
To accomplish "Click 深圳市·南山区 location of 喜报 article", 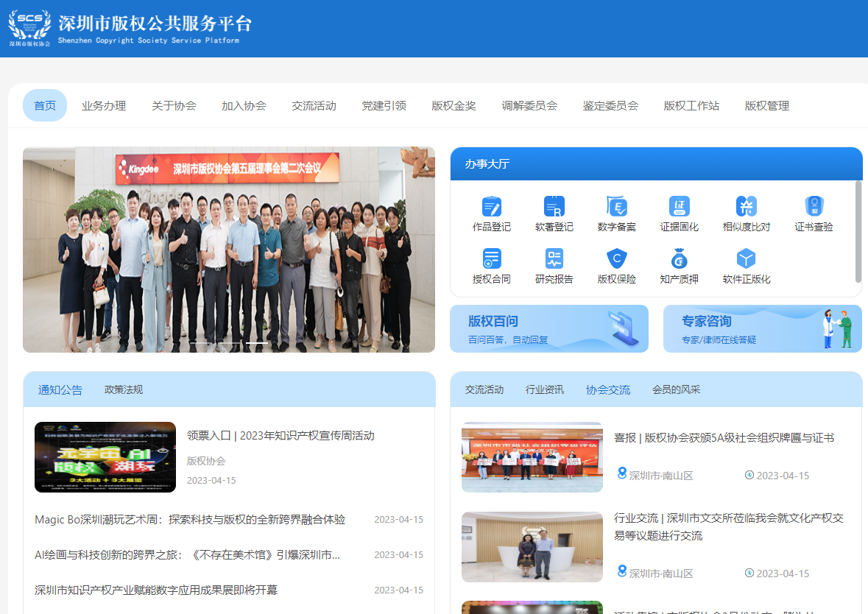I will pyautogui.click(x=661, y=476).
